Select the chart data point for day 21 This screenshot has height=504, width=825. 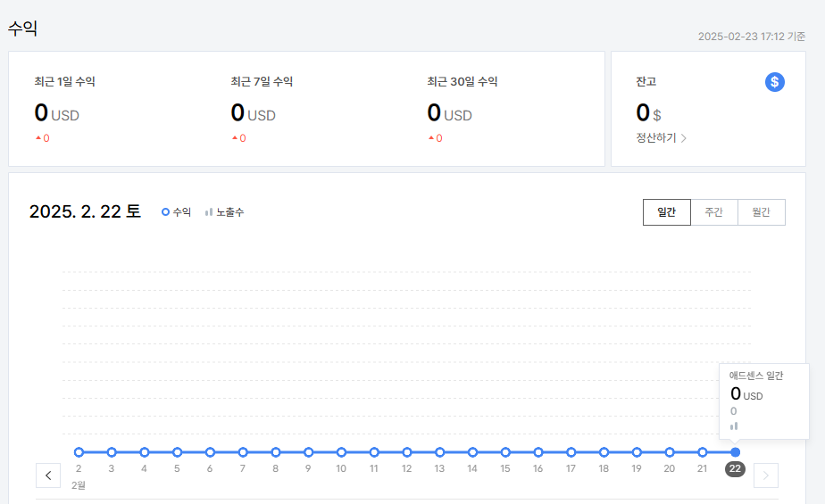coord(703,452)
